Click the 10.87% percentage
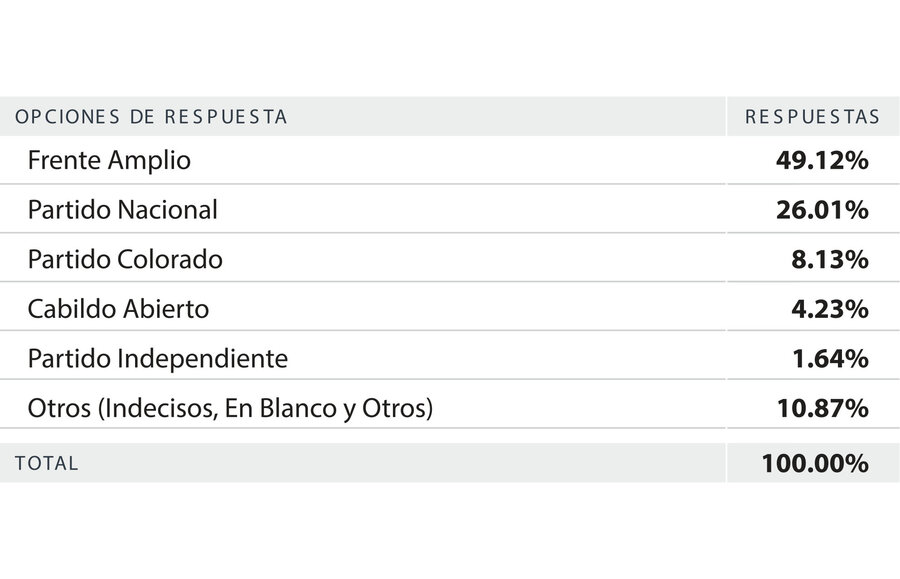 [823, 409]
